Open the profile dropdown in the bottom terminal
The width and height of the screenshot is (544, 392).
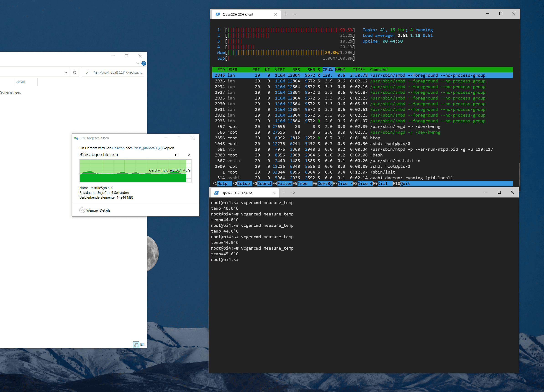coord(293,193)
